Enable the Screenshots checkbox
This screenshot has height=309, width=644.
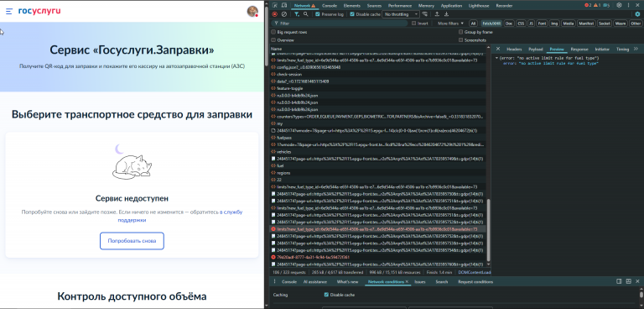pos(461,40)
